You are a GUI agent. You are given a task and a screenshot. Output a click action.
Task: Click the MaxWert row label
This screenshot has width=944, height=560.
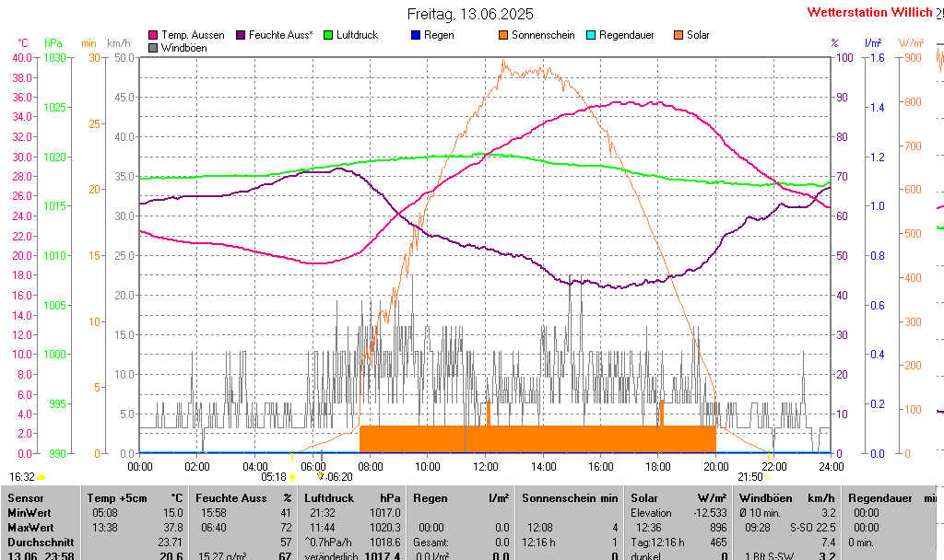(x=30, y=528)
